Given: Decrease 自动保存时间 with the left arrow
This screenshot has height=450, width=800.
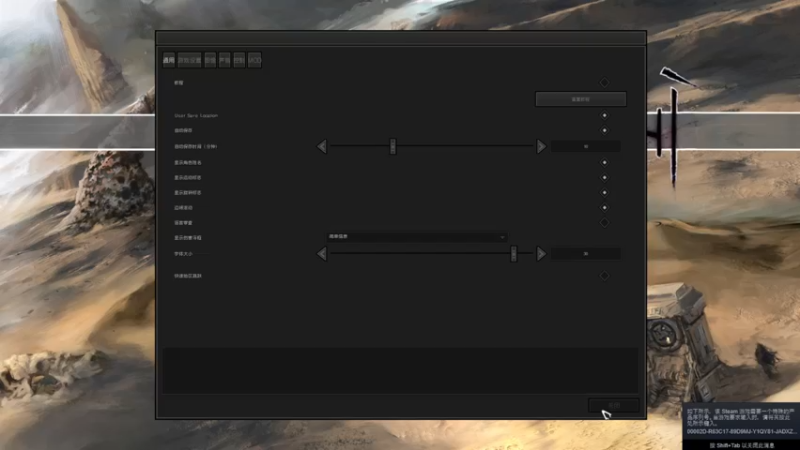Looking at the screenshot, I should tap(321, 146).
